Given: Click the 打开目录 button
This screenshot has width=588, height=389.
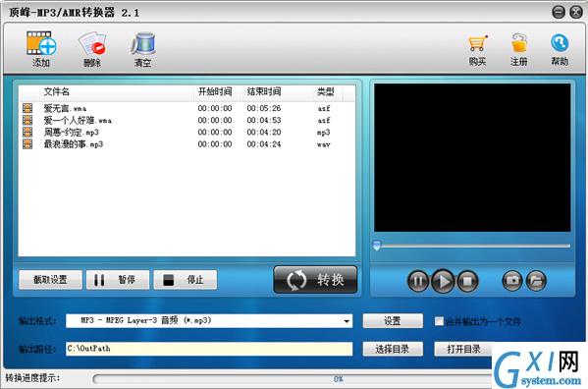Looking at the screenshot, I should (464, 350).
